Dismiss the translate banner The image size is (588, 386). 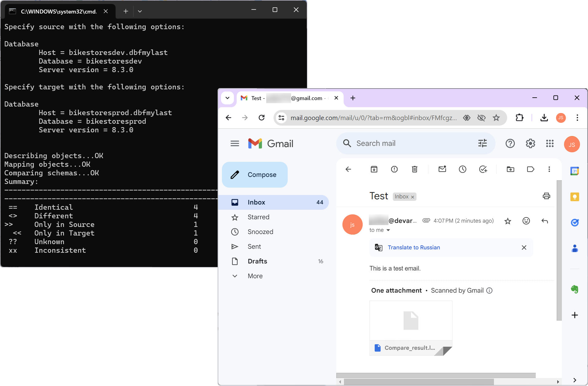tap(524, 248)
